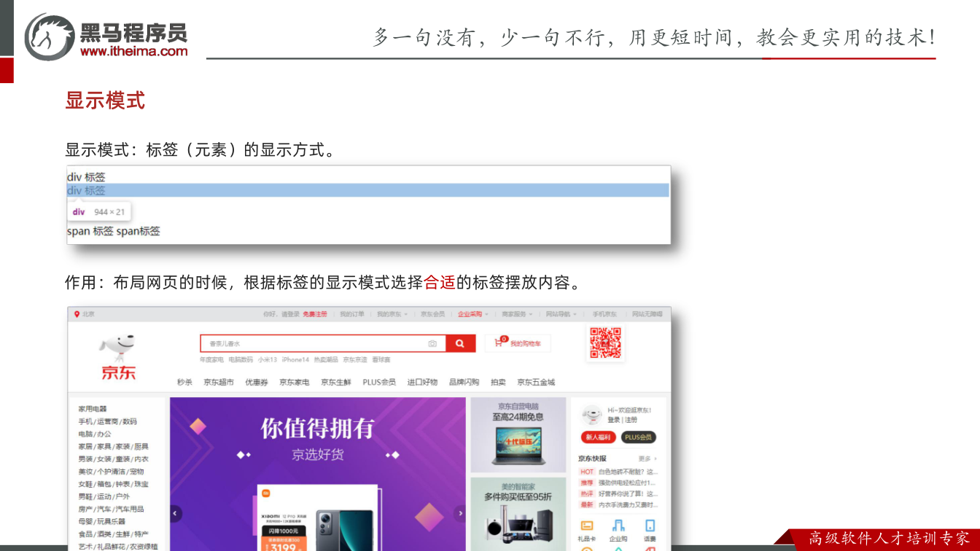Image resolution: width=980 pixels, height=551 pixels.
Task: Click the 小米13 hot search keyword
Action: click(267, 360)
